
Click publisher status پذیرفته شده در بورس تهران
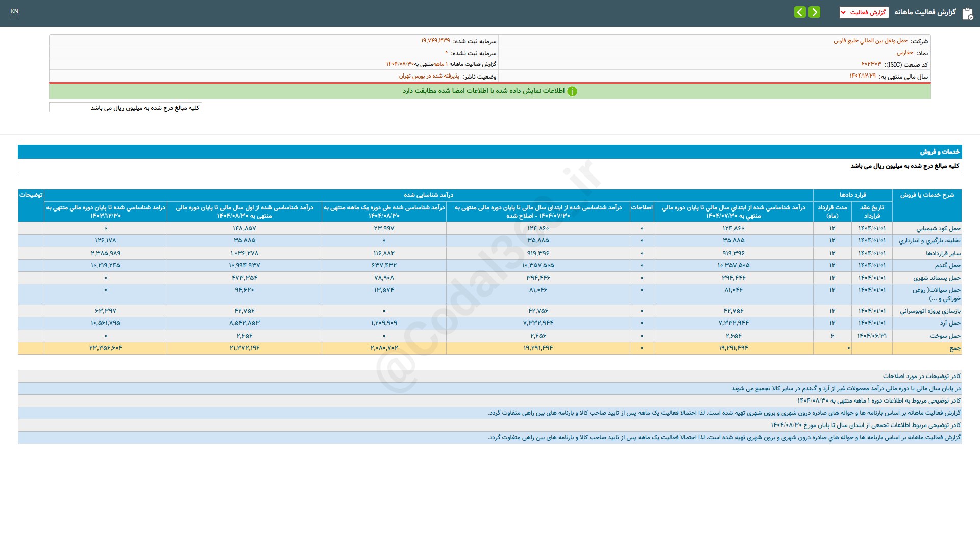pos(429,76)
